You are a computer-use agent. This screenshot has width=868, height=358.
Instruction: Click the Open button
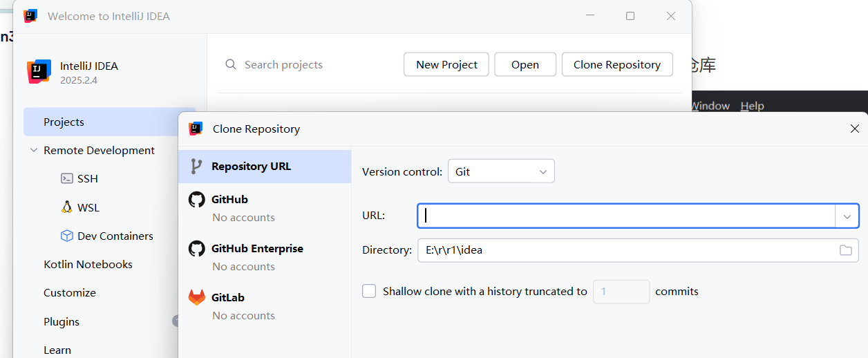[525, 64]
